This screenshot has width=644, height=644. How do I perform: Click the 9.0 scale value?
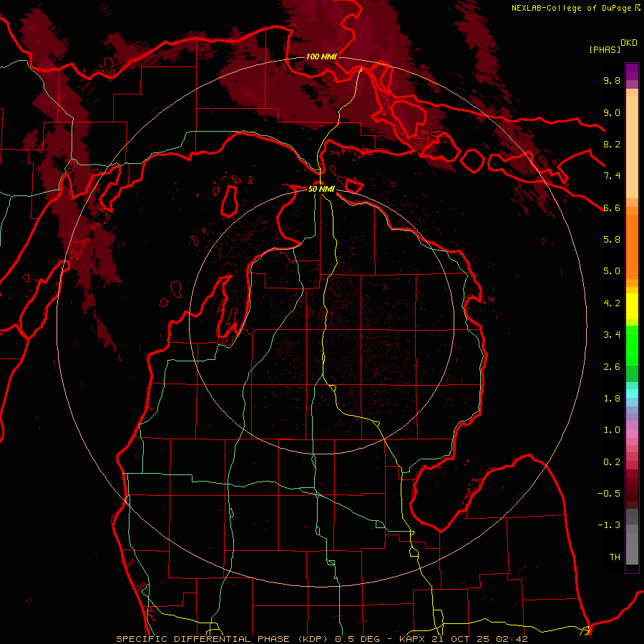point(612,112)
